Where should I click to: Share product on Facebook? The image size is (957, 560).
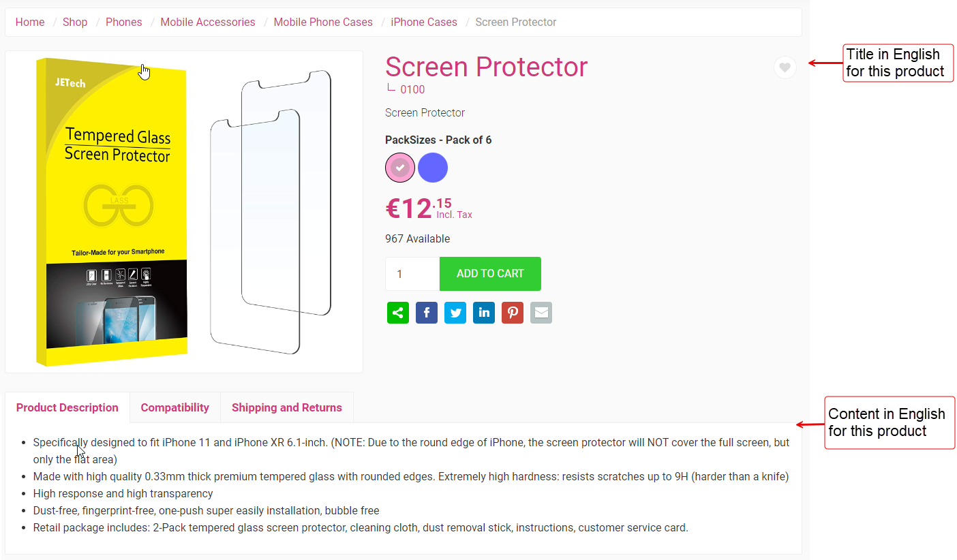427,313
